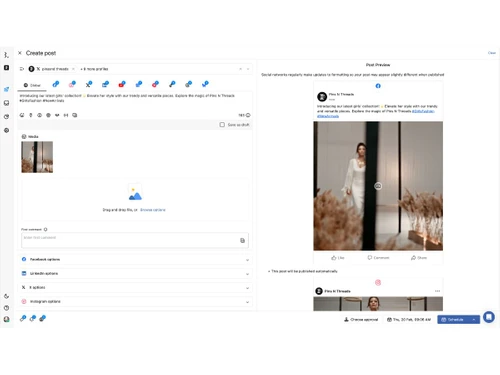Open the highlighted blue publishing icon in sidebar
The width and height of the screenshot is (500, 375).
6,89
